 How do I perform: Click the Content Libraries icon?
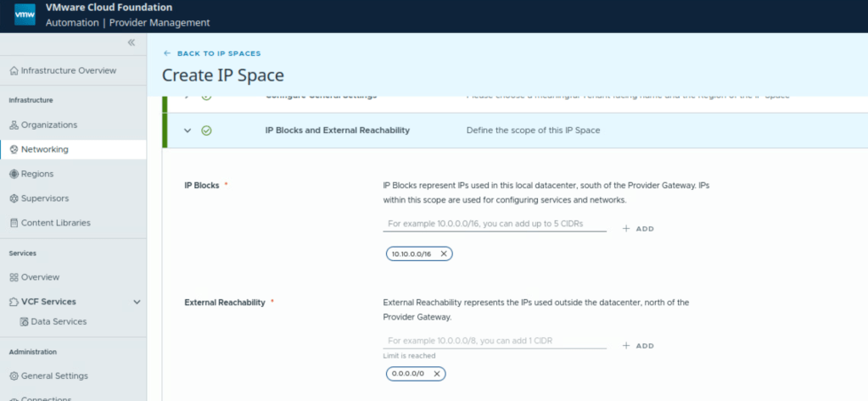point(14,223)
